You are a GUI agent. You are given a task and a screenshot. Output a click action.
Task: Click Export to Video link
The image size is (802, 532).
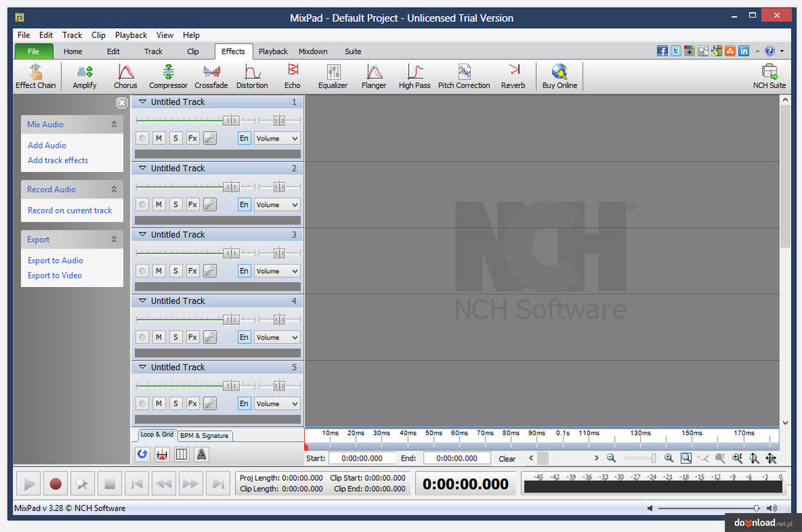click(55, 275)
